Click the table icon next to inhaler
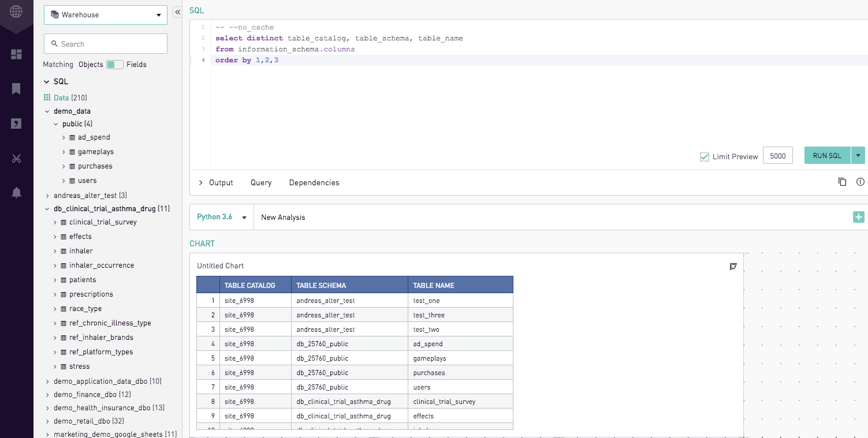The height and width of the screenshot is (438, 868). point(64,251)
